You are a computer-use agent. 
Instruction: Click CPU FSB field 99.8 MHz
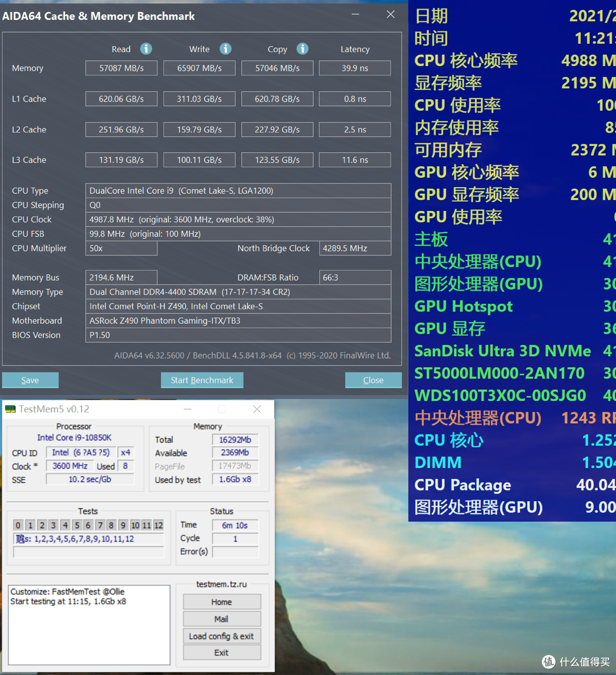pos(238,234)
